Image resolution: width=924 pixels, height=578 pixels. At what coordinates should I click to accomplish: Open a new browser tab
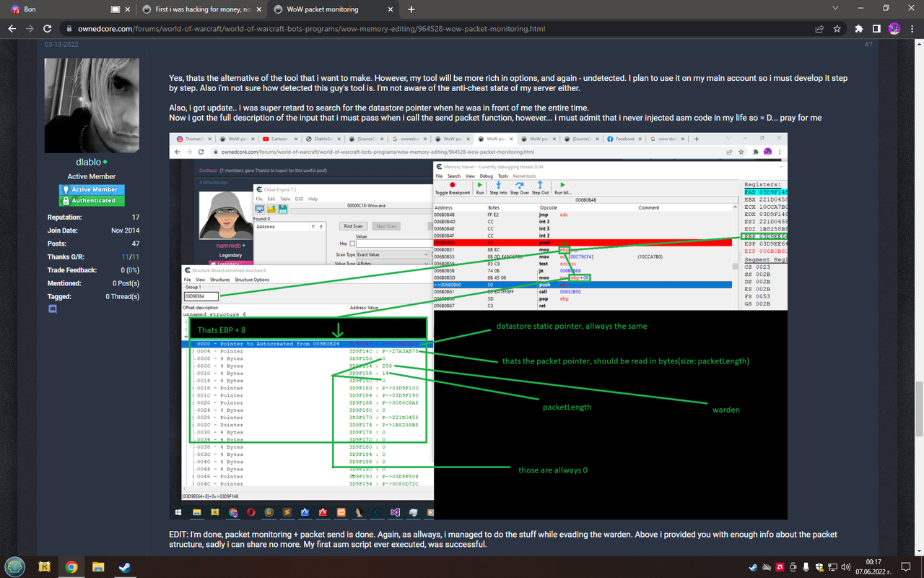pos(411,9)
